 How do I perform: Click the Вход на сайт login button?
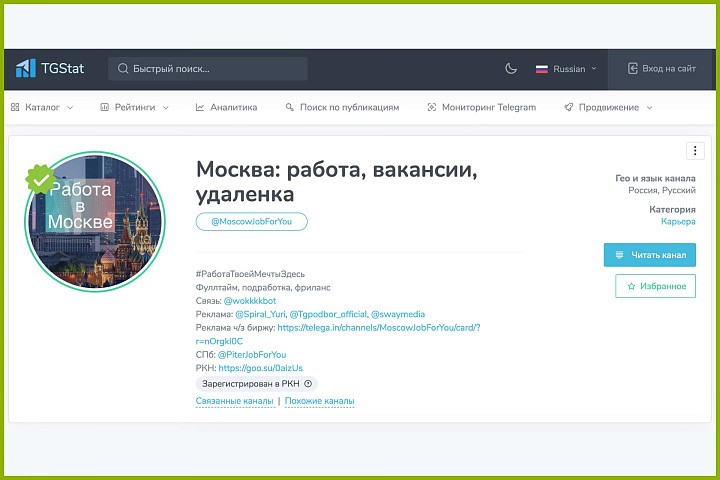661,69
